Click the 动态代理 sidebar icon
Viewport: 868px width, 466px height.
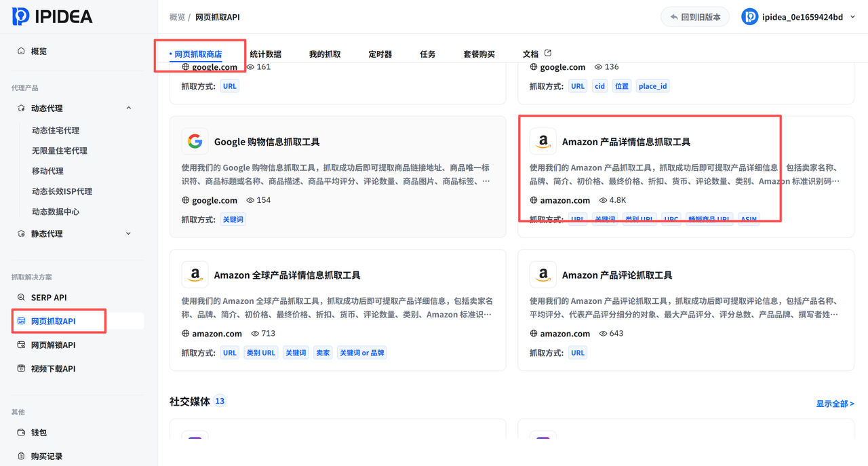click(x=21, y=108)
